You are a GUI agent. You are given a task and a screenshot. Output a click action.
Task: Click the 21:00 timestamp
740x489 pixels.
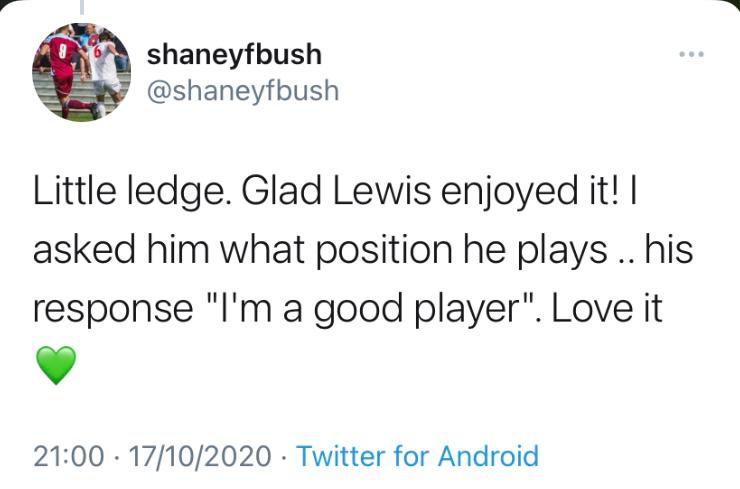[x=69, y=457]
